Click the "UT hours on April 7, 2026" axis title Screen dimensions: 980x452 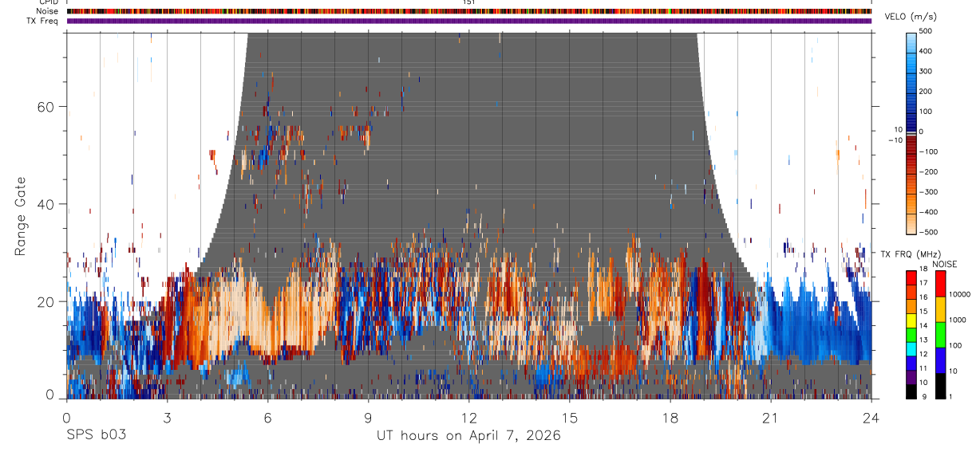pos(468,435)
